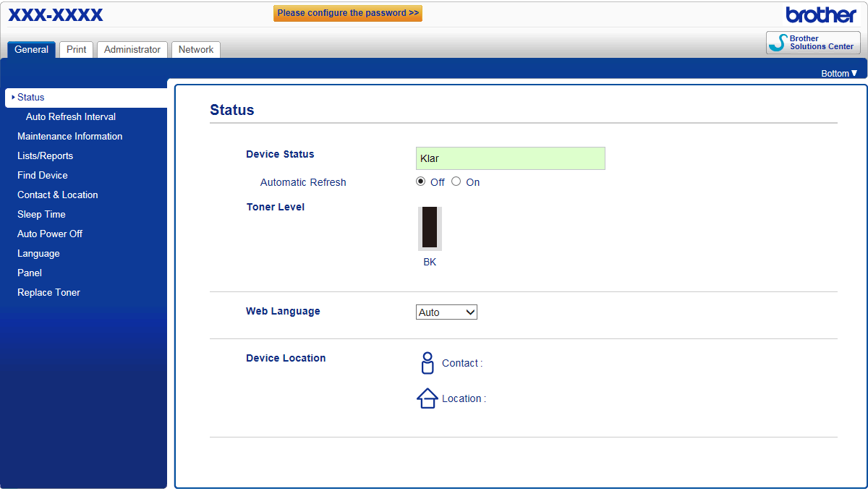The height and width of the screenshot is (491, 868).
Task: Switch to the Network tab
Action: click(x=196, y=50)
